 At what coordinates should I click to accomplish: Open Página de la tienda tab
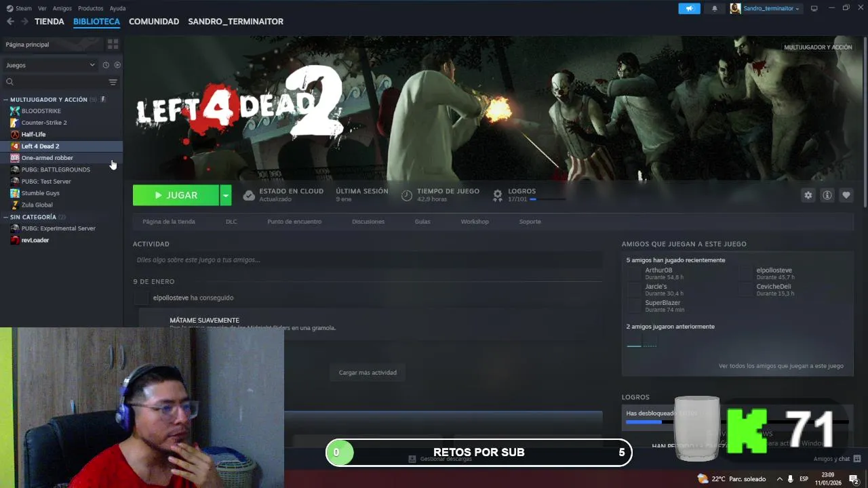click(169, 222)
